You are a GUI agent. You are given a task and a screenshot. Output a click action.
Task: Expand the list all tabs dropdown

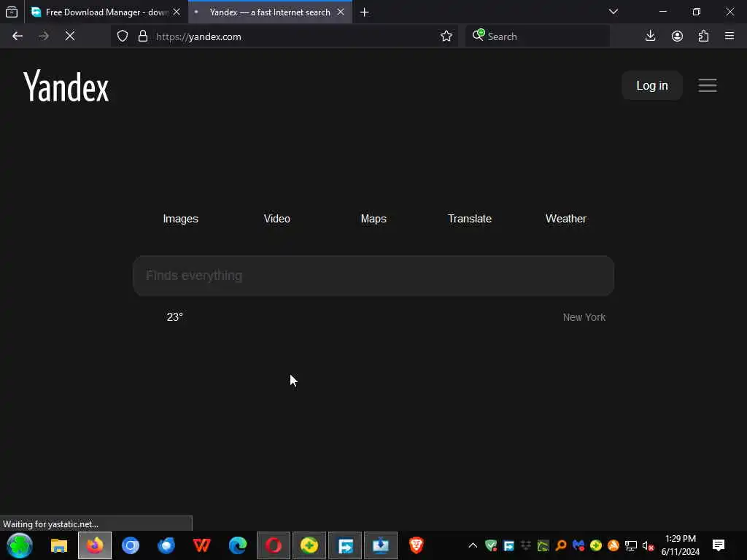coord(614,12)
